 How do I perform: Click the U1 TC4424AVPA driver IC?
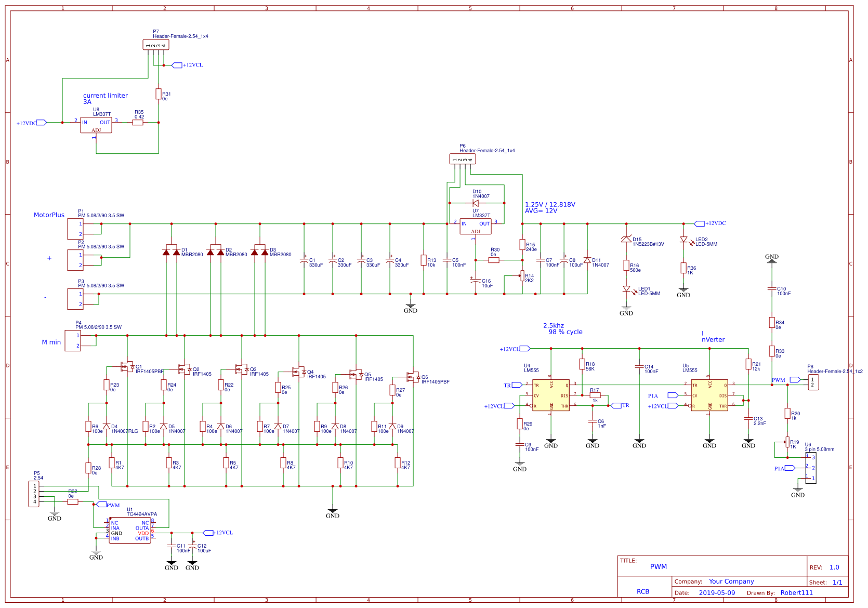tap(129, 531)
